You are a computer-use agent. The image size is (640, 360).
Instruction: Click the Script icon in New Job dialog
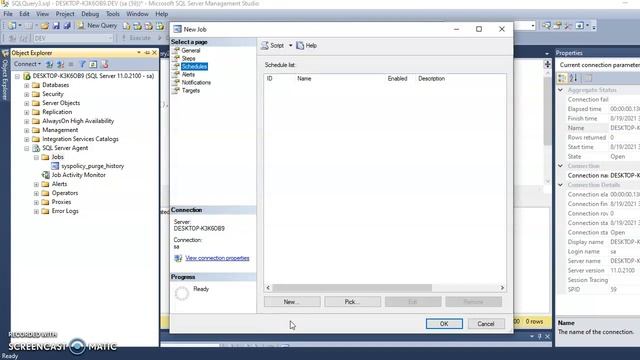(265, 45)
